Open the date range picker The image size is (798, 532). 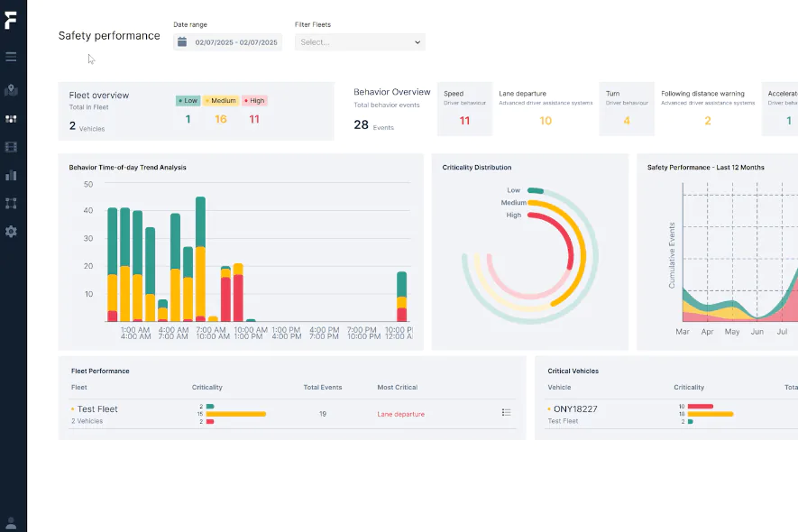(x=228, y=42)
